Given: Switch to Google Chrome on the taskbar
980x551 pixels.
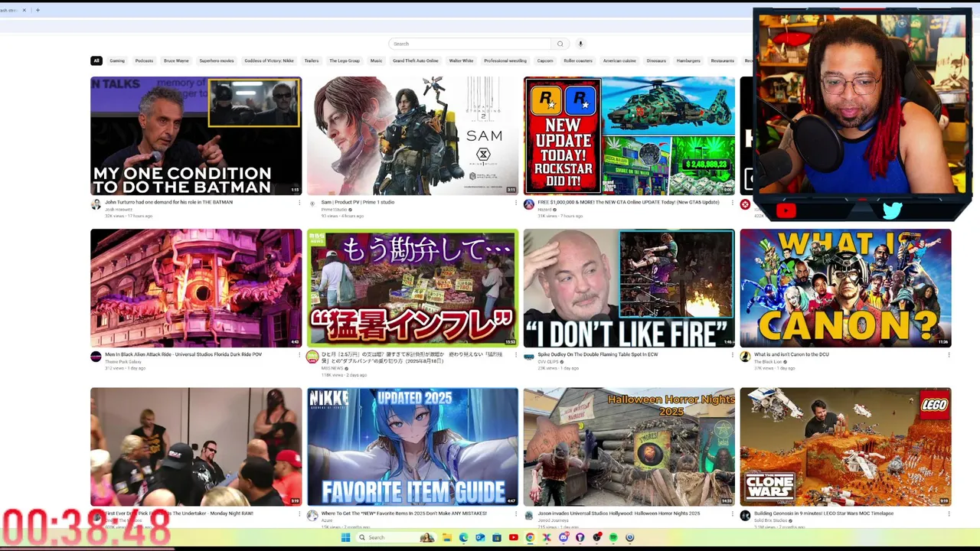Looking at the screenshot, I should click(x=530, y=537).
